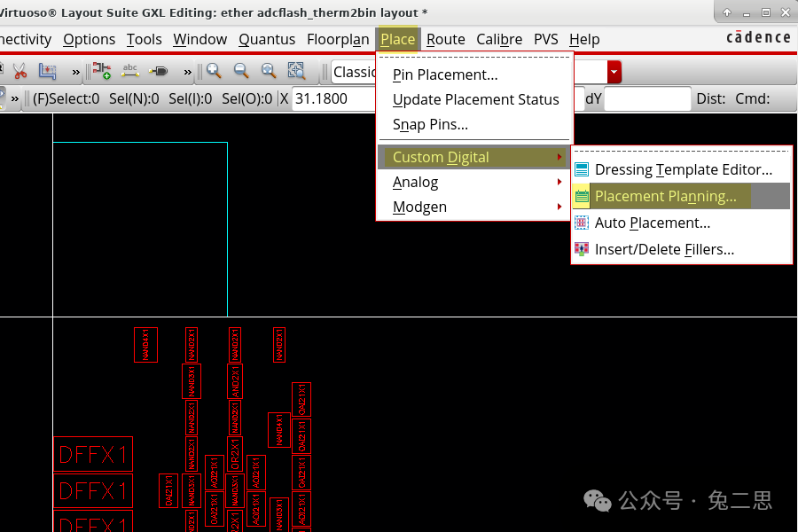Viewport: 798px width, 532px height.
Task: Select the OR2X1 cell in layout
Action: [x=235, y=454]
